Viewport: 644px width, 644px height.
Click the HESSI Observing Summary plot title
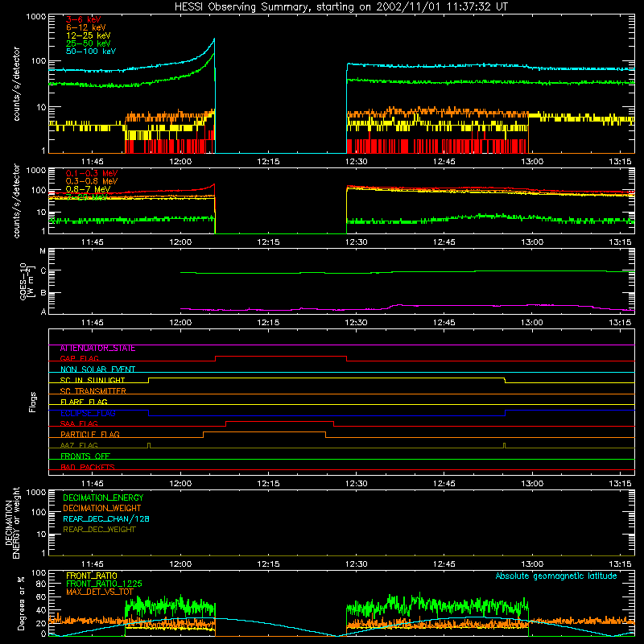pos(341,7)
